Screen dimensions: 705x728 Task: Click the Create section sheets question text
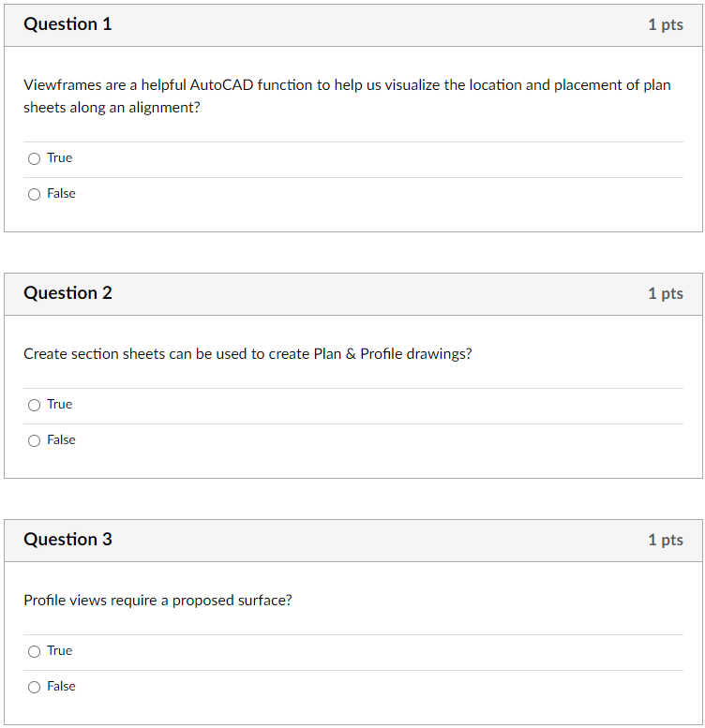247,354
